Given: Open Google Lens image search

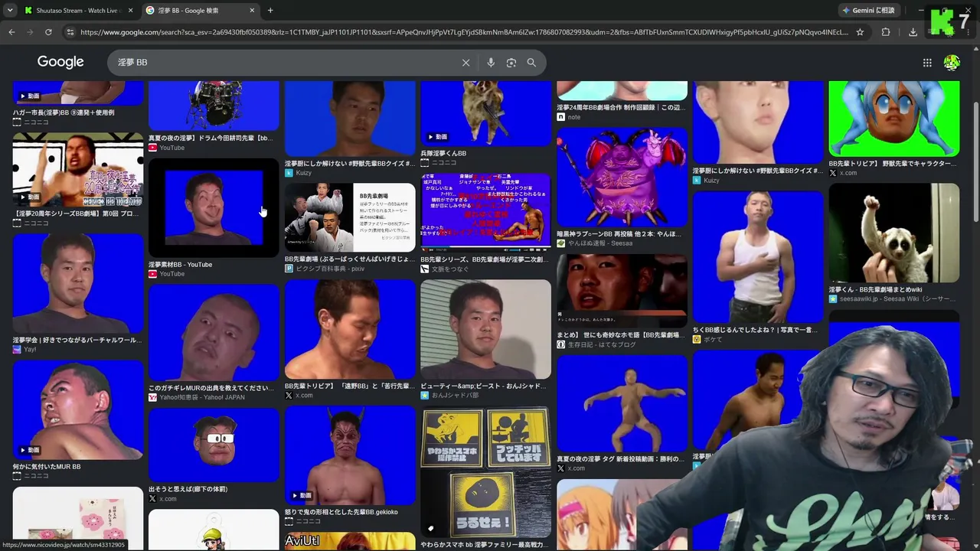Looking at the screenshot, I should 511,63.
